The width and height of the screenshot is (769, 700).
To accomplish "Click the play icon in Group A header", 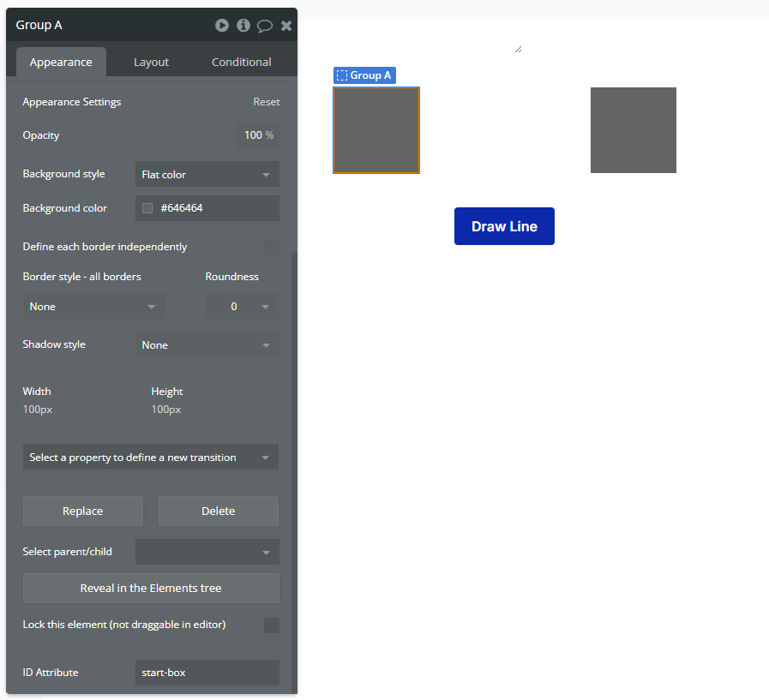I will (222, 25).
